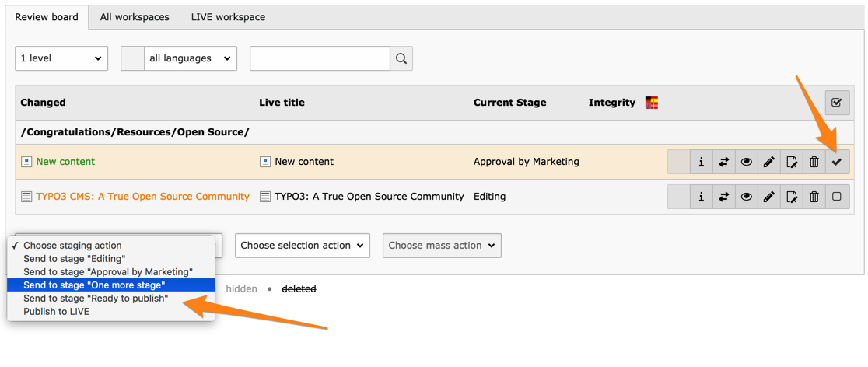The width and height of the screenshot is (868, 367).
Task: Click trash icon in TYPO3 CMS row
Action: coord(814,197)
